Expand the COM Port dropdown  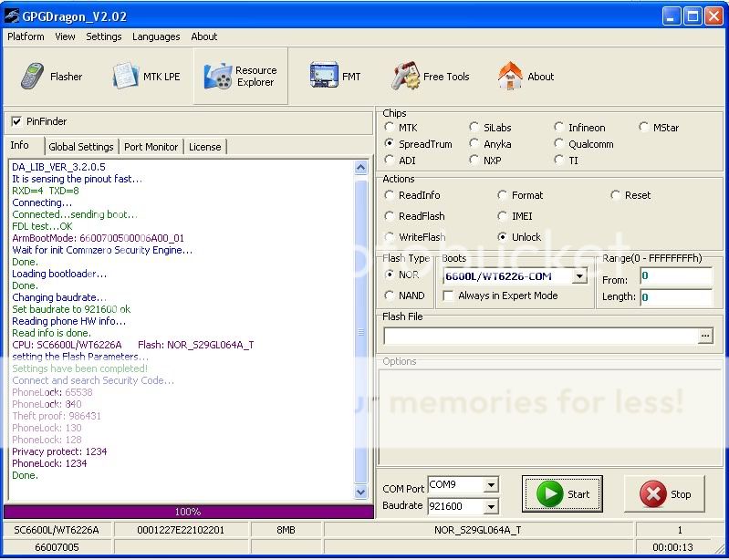[x=491, y=485]
